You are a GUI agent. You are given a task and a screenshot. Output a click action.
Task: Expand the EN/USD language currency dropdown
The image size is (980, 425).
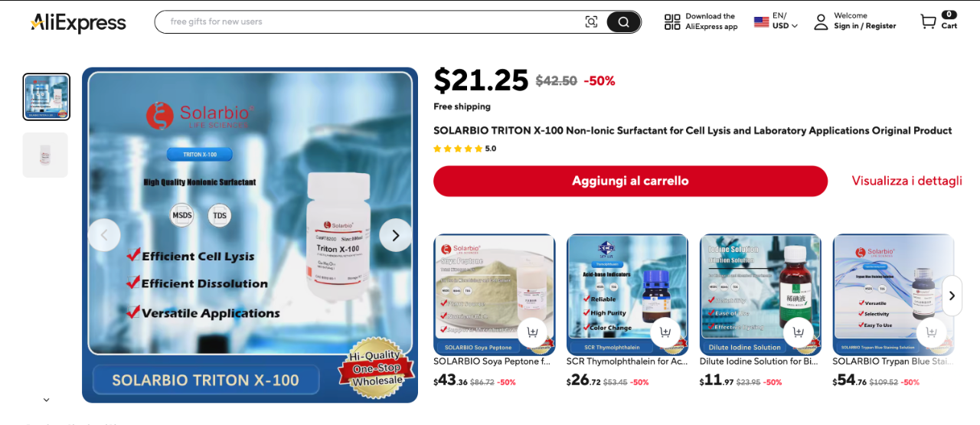click(x=776, y=21)
